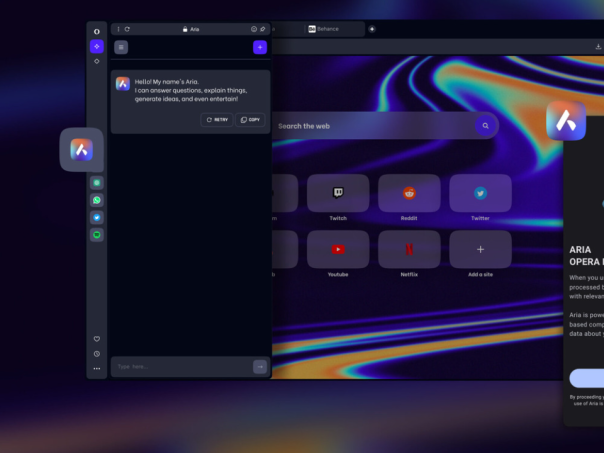Open Aria AI from the purple sidebar icon
604x453 pixels.
pyautogui.click(x=97, y=47)
